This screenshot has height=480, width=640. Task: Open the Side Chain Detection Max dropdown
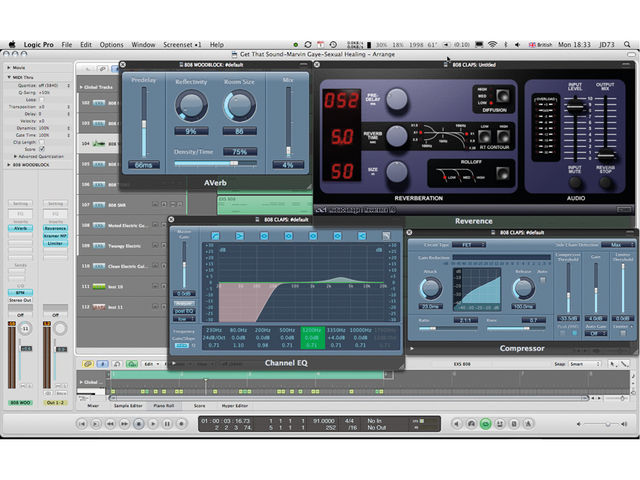[x=619, y=244]
